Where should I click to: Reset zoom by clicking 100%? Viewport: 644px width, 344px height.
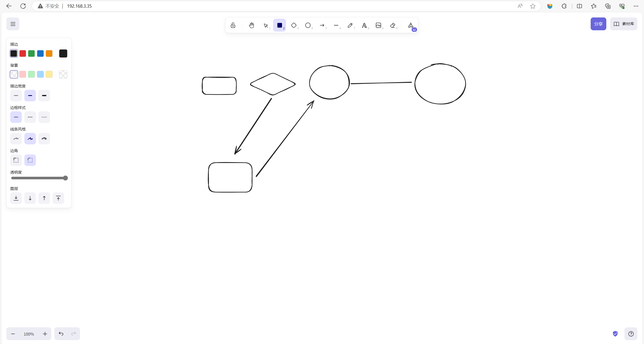(29, 334)
